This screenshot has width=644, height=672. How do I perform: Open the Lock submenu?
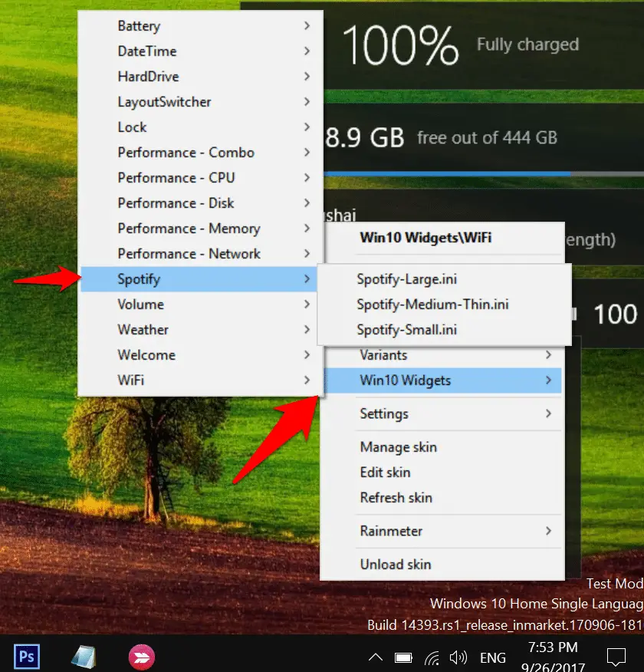[199, 127]
